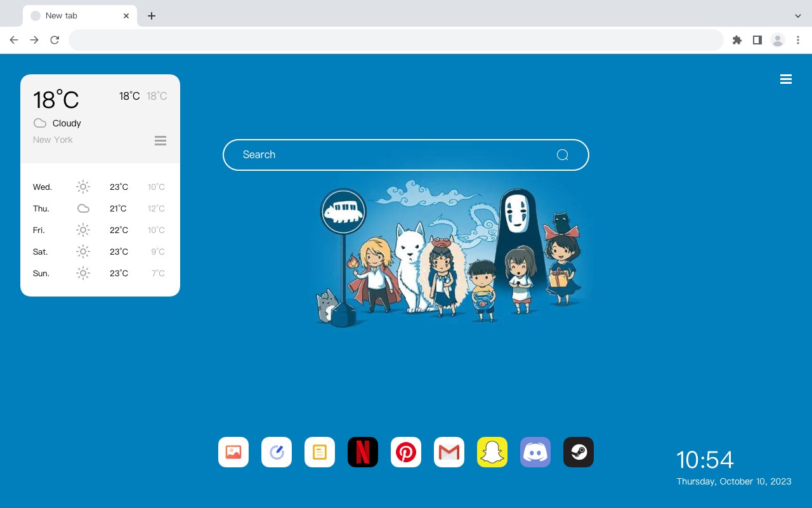Click the 10:54 clock display
Viewport: 812px width, 508px height.
coord(705,460)
